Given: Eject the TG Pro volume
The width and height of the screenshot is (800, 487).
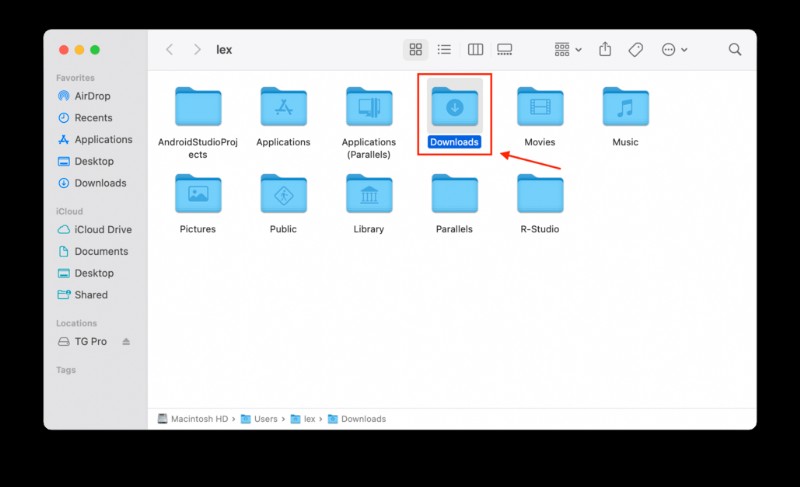Looking at the screenshot, I should tap(126, 342).
